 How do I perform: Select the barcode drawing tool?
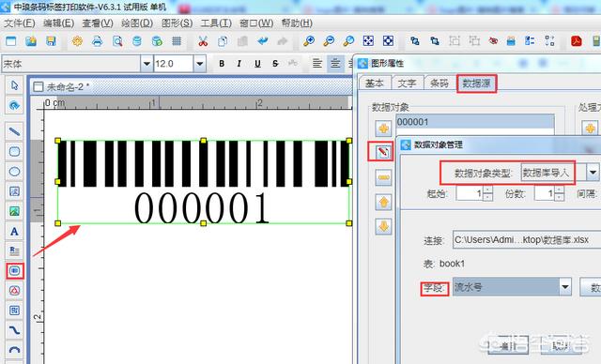(15, 270)
